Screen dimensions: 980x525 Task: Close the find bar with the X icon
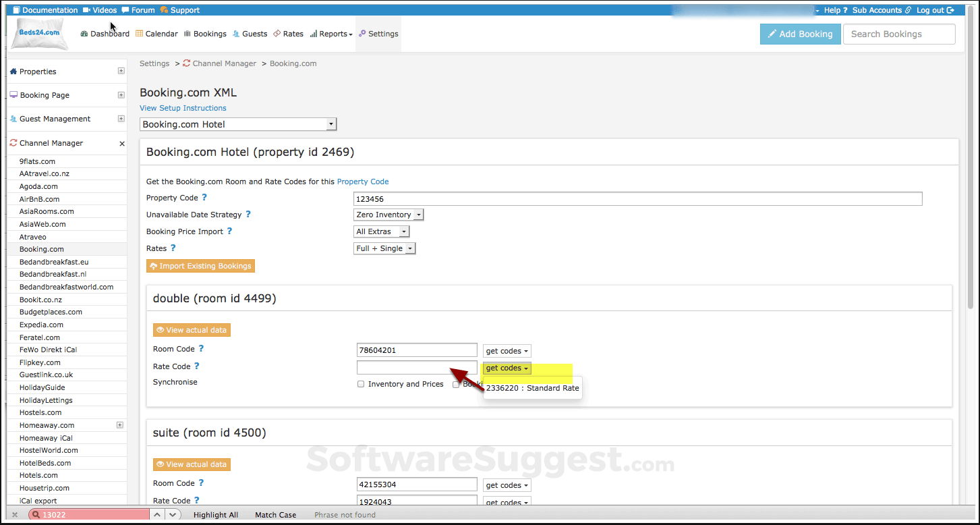click(x=15, y=515)
